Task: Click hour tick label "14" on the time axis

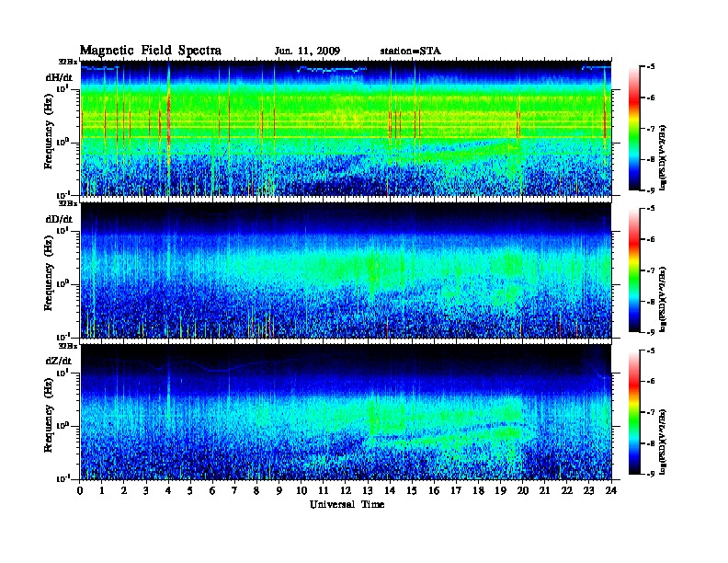Action: (x=390, y=490)
